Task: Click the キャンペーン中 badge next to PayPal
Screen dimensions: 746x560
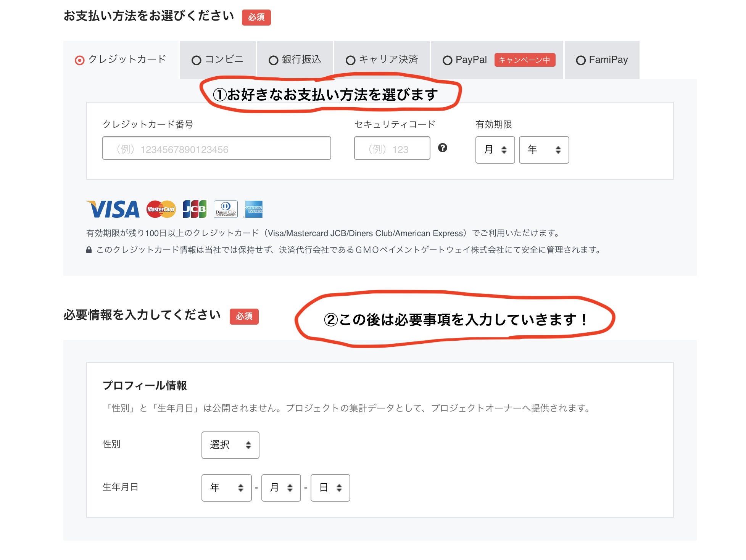Action: (x=524, y=60)
